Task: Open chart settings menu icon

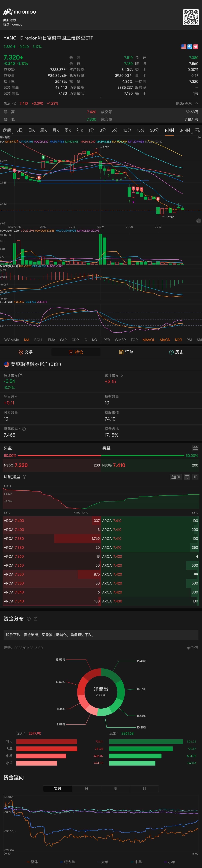Action: pyautogui.click(x=198, y=130)
